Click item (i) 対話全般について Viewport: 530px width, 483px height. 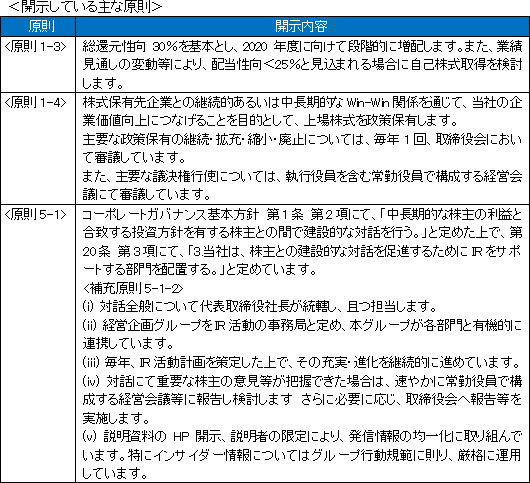tap(260, 307)
